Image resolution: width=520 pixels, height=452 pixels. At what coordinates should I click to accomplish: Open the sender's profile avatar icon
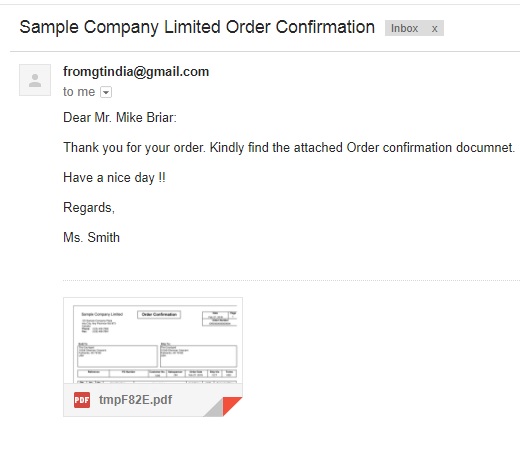35,80
